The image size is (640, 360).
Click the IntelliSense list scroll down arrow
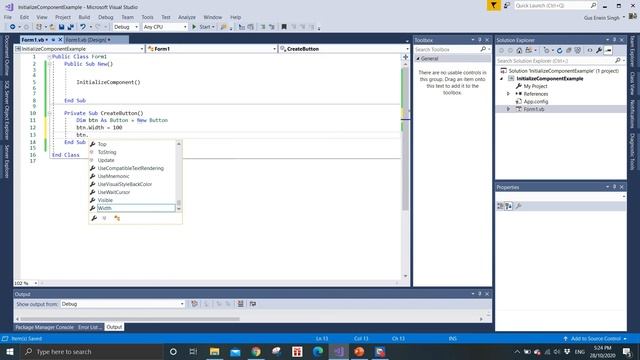[179, 209]
